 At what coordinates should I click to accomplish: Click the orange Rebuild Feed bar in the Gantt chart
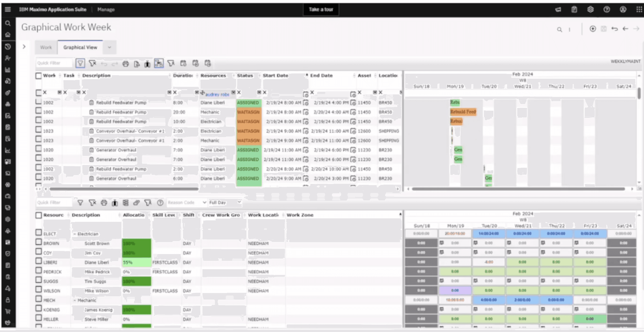coord(463,112)
